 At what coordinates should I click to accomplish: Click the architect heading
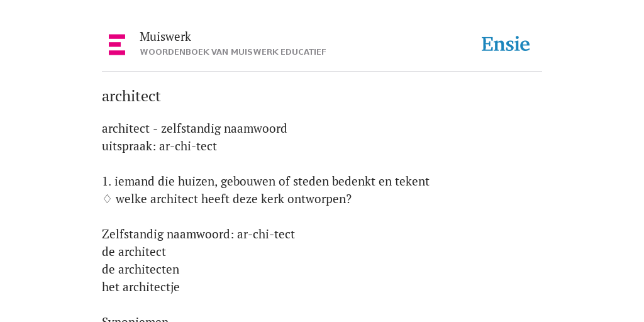coord(131,96)
